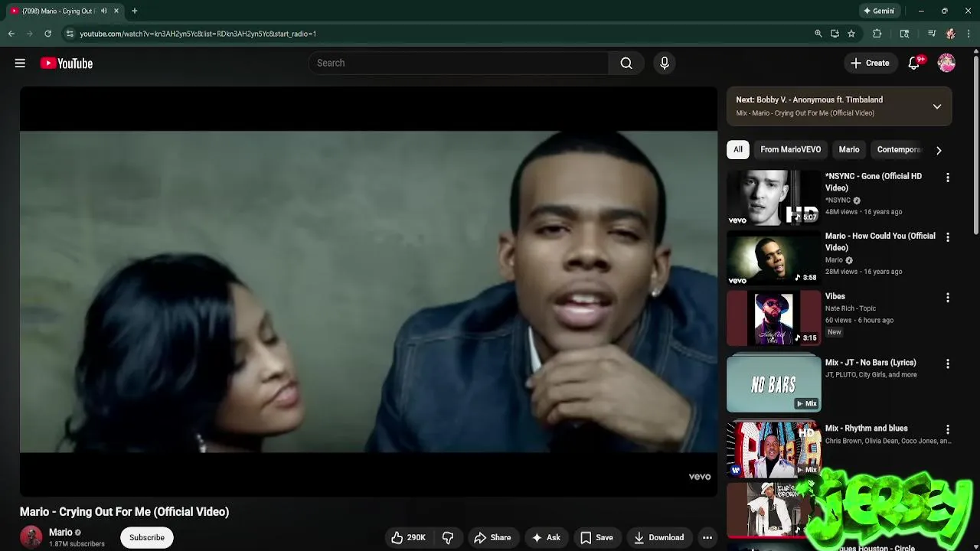Reload the page

click(47, 34)
